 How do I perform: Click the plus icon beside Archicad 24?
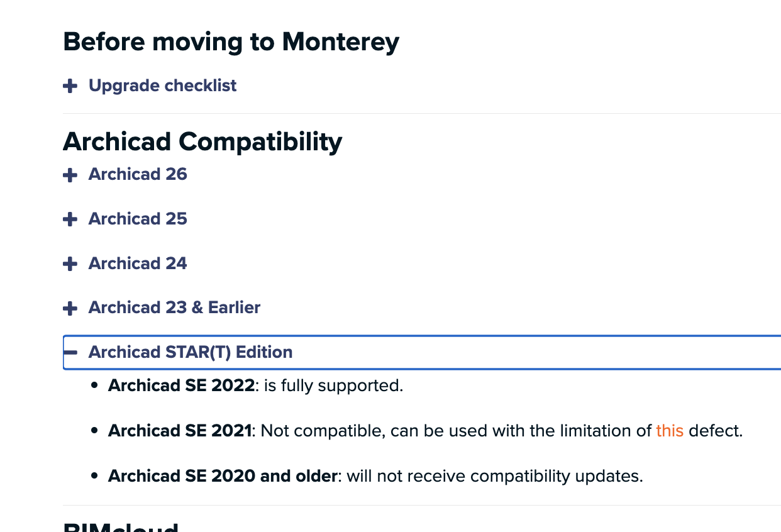pyautogui.click(x=70, y=263)
